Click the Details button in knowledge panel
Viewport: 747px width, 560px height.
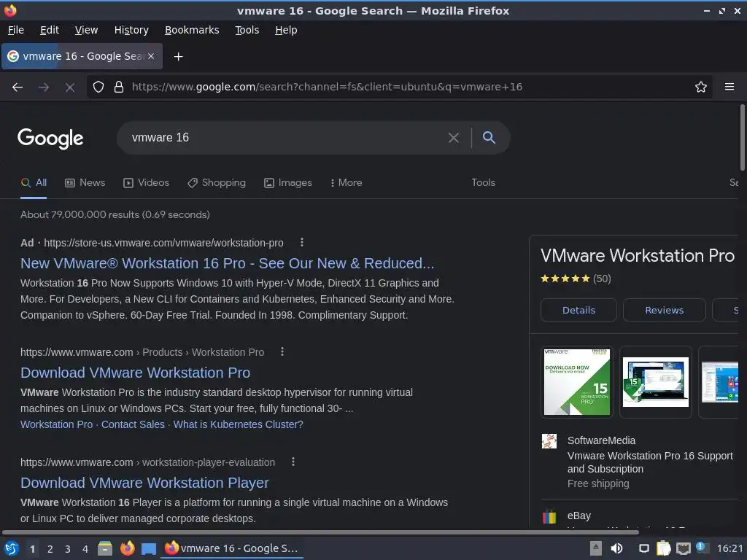(578, 311)
